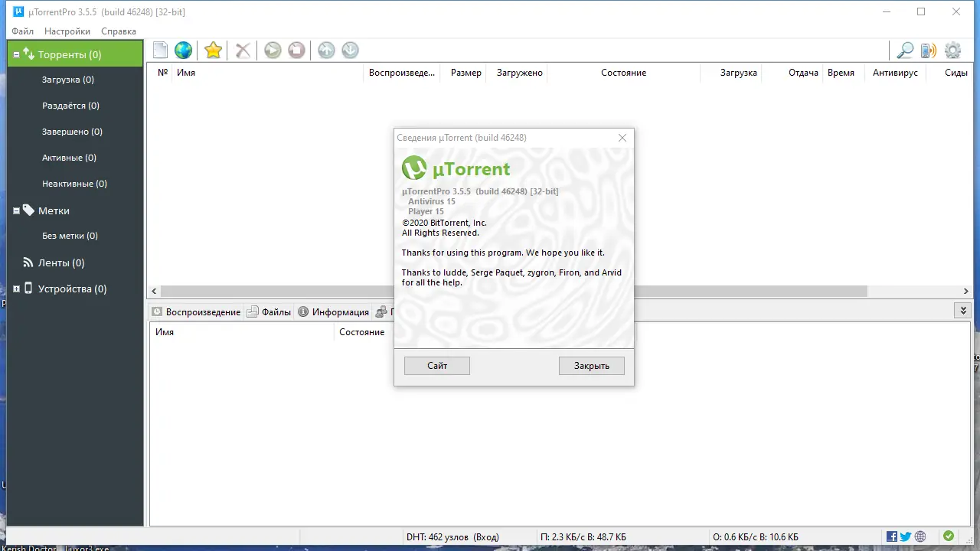Viewport: 980px width, 551px height.
Task: Collapse the Метки section
Action: click(15, 210)
